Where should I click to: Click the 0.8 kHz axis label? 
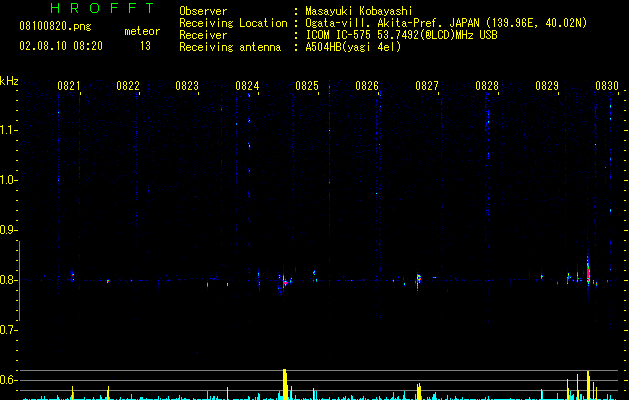pyautogui.click(x=9, y=280)
